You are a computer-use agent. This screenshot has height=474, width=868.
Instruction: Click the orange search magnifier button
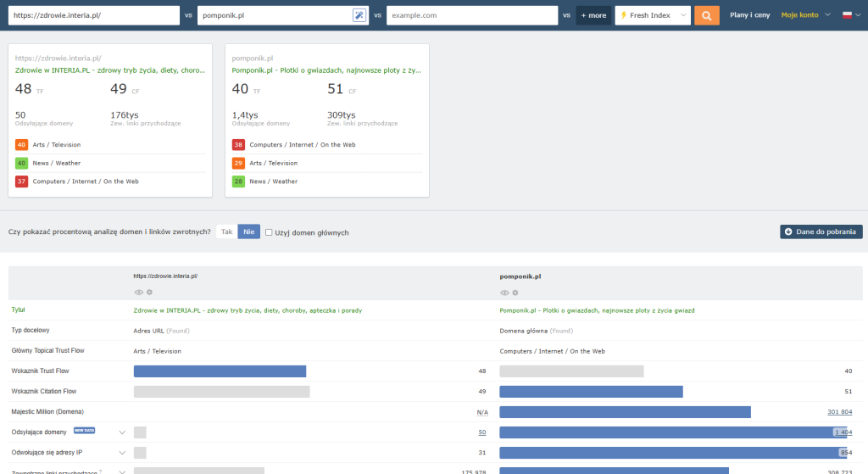pyautogui.click(x=706, y=15)
